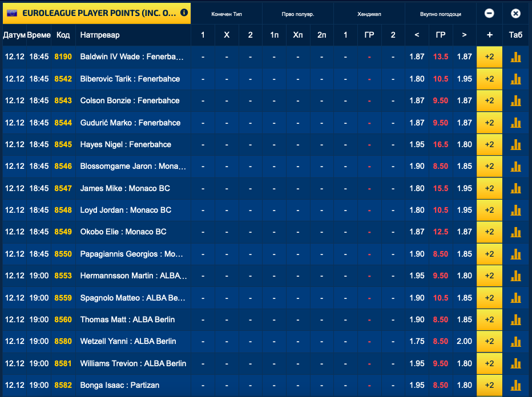The height and width of the screenshot is (397, 532).
Task: Open stats chart for Papagiannis Georgios
Action: 515,254
